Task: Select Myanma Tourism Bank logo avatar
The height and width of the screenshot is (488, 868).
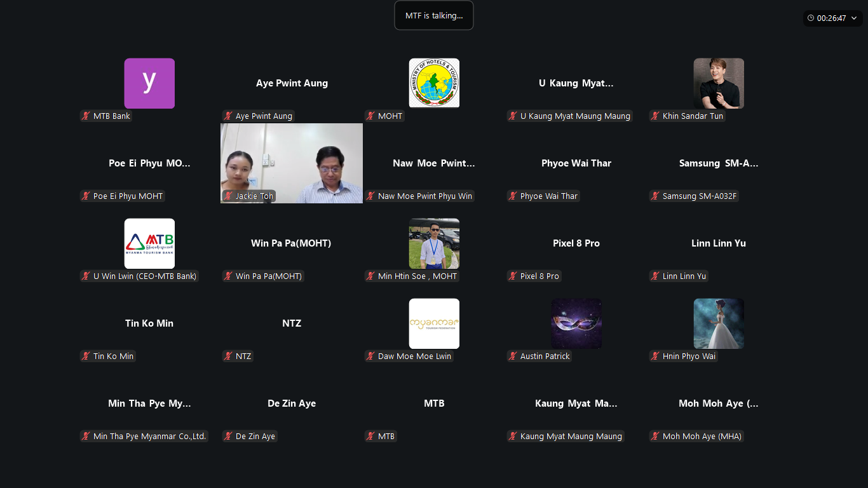Action: coord(149,243)
